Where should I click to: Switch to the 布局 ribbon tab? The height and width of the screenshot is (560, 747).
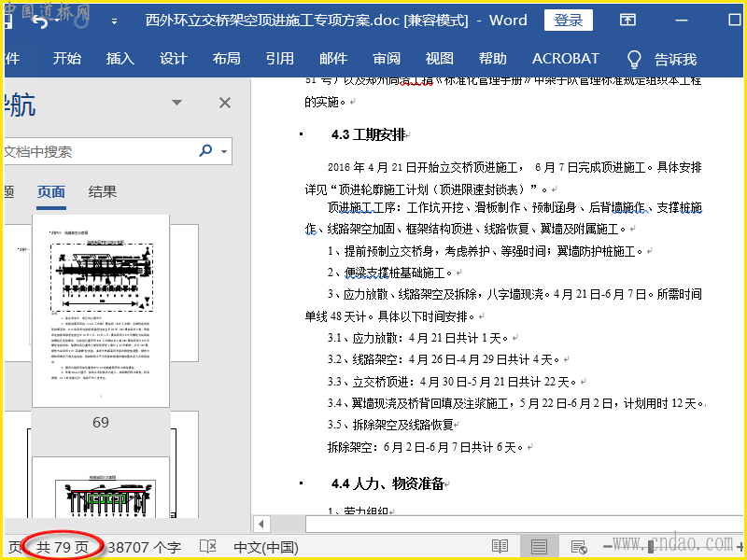coord(226,59)
